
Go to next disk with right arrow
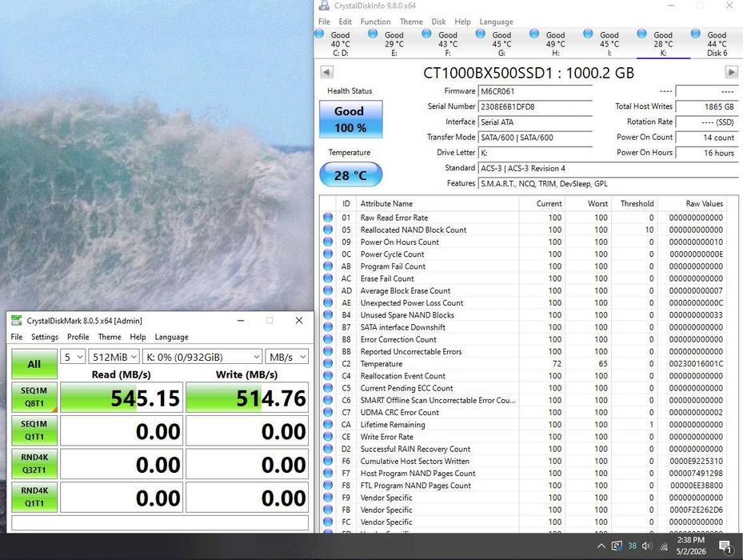pos(732,72)
